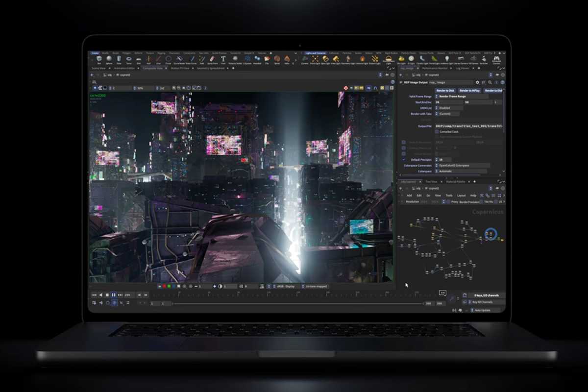This screenshot has width=588, height=392.
Task: Select the Gamepad Camera shelf tool
Action: (496, 60)
